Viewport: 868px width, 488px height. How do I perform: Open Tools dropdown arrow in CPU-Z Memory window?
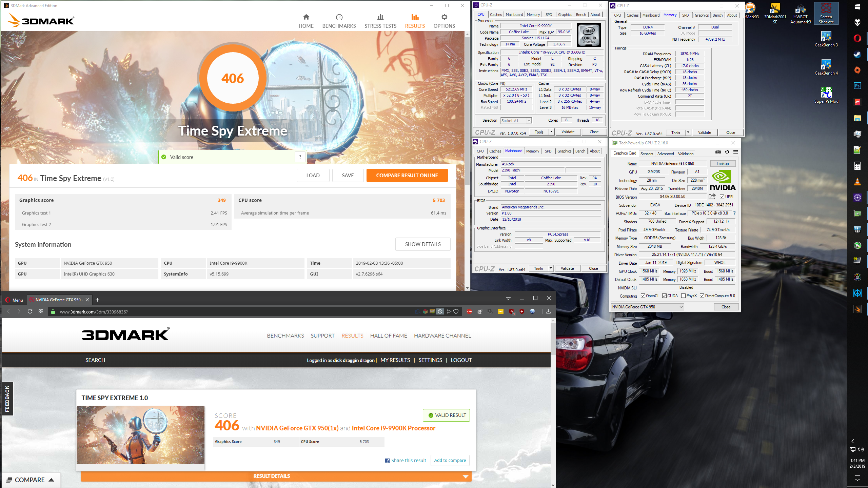(x=688, y=133)
